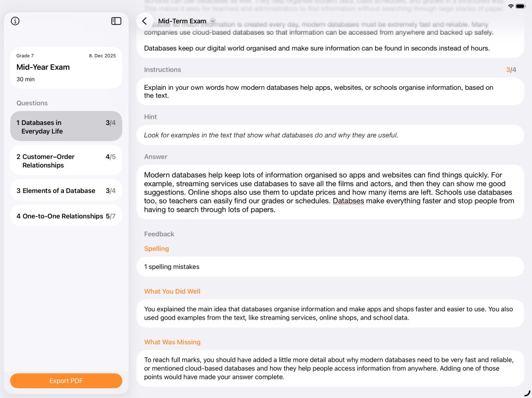Viewport: 532px width, 398px height.
Task: Select question 1 Databases in Everyday Life
Action: (66, 127)
